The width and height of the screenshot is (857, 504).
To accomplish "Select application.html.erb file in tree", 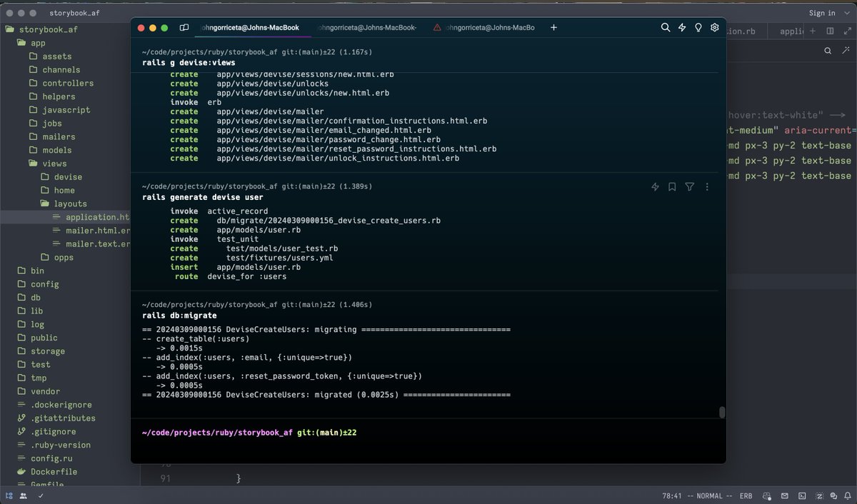I will point(91,217).
